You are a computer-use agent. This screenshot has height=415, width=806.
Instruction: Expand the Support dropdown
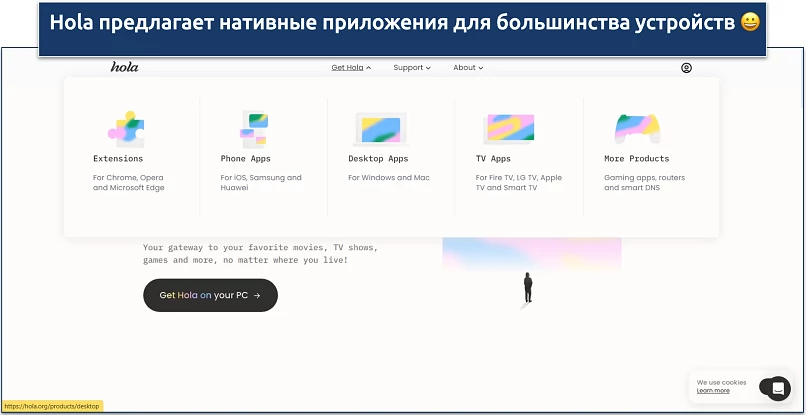tap(412, 67)
